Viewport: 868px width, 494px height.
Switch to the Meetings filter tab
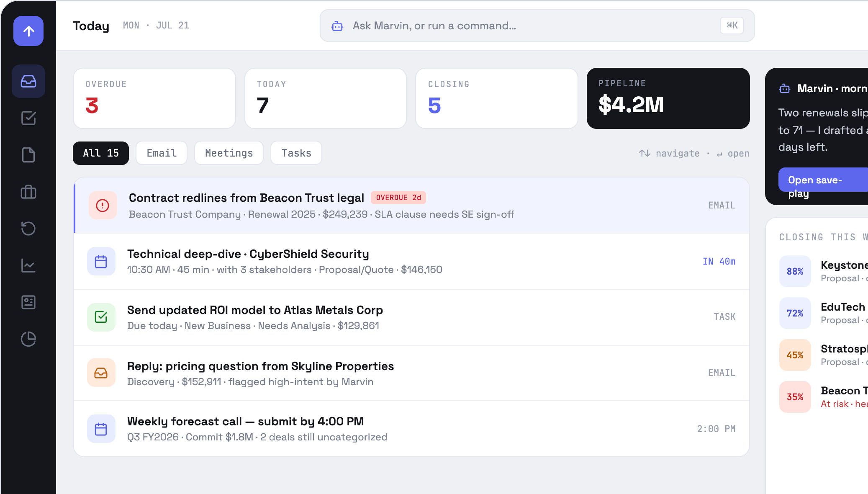click(x=229, y=153)
